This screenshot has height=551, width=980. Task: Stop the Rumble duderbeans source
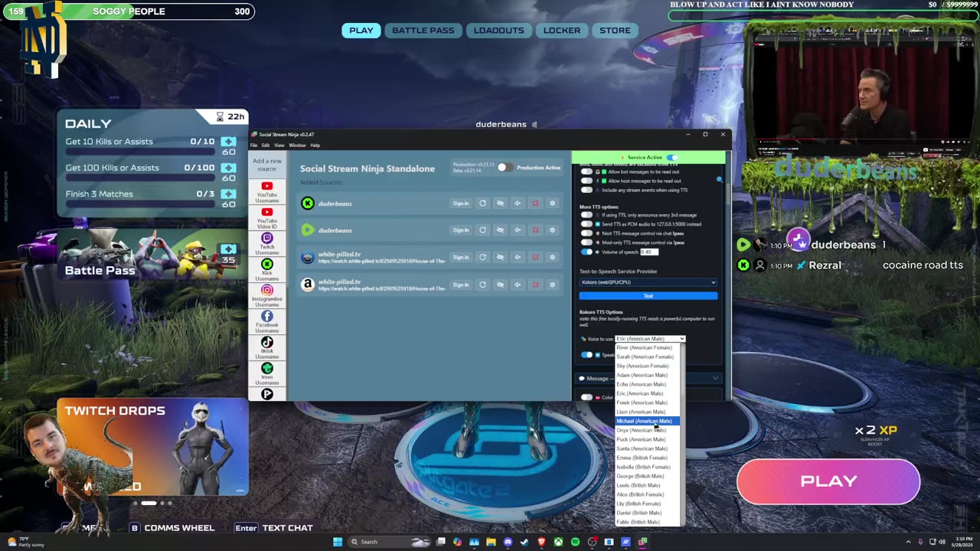tap(535, 230)
